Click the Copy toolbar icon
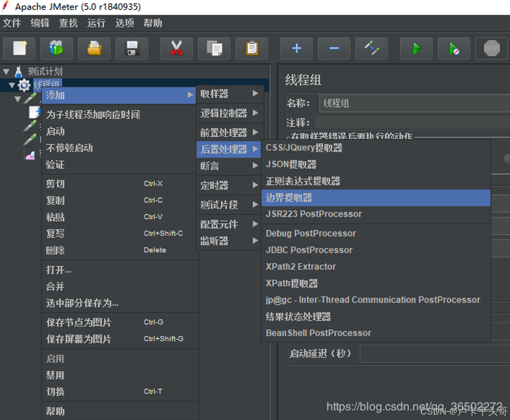Screen dimensions: 510x420 coord(214,49)
